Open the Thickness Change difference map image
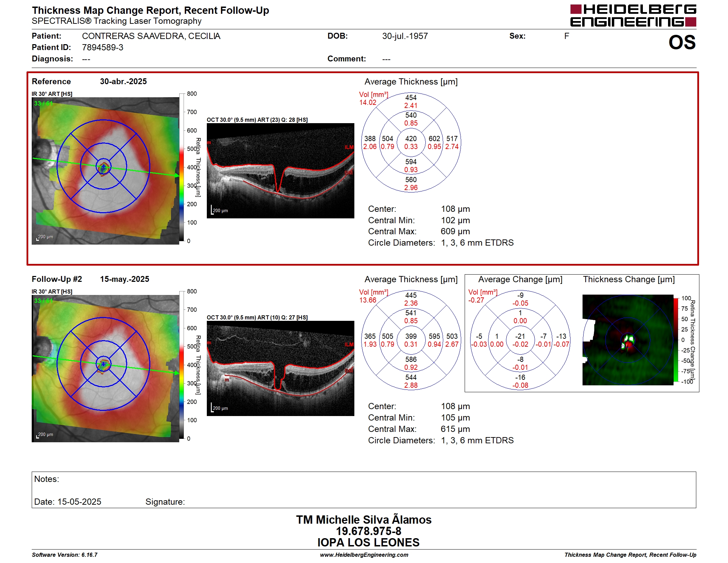 click(628, 340)
